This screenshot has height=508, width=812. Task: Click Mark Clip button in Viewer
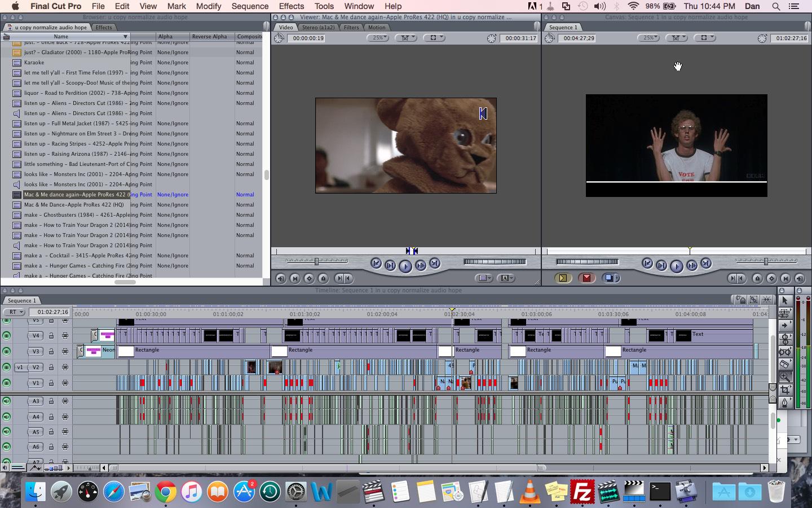pyautogui.click(x=295, y=278)
